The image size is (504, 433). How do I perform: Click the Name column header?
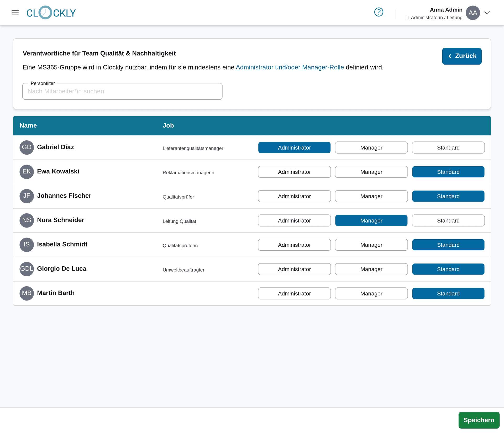[x=28, y=125]
